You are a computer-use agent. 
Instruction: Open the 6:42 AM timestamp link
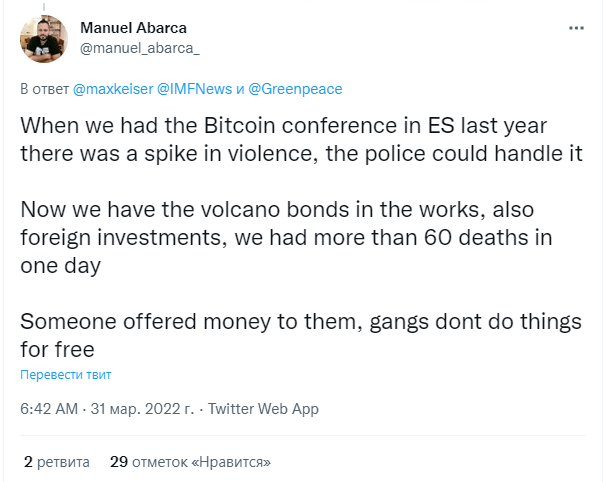point(49,409)
